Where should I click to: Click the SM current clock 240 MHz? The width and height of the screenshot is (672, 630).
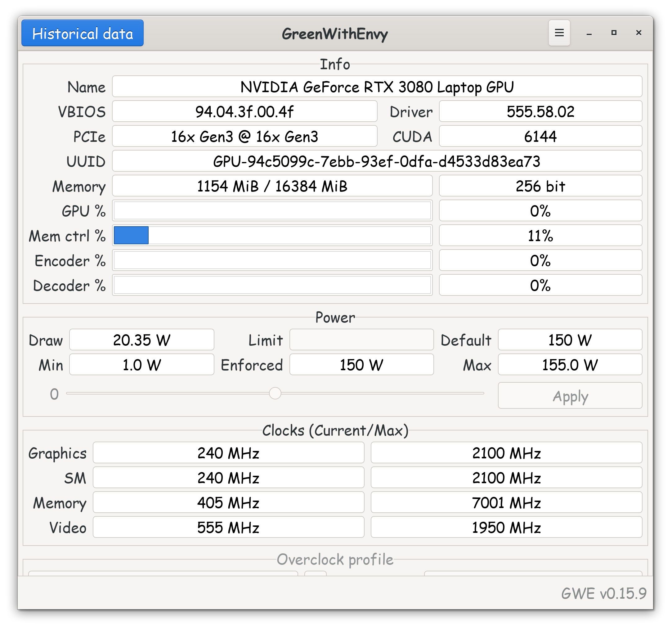coord(229,478)
